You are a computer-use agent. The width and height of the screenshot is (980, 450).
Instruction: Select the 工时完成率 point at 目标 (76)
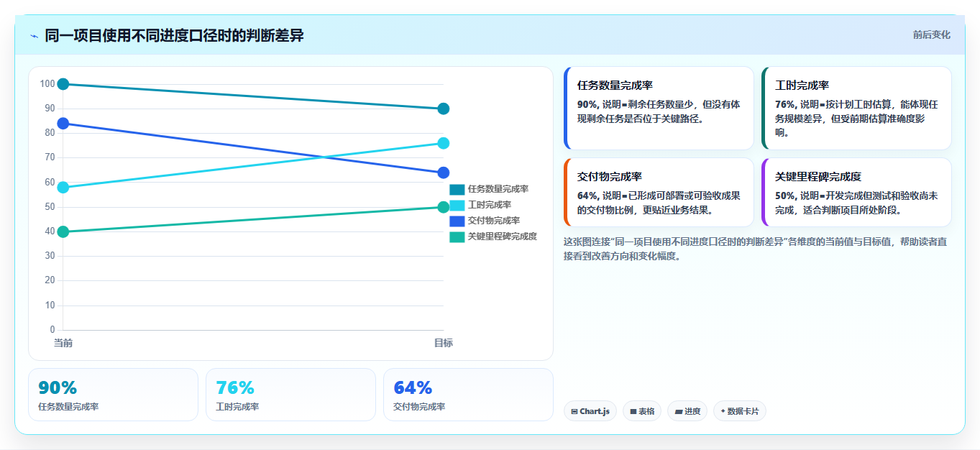pyautogui.click(x=444, y=143)
